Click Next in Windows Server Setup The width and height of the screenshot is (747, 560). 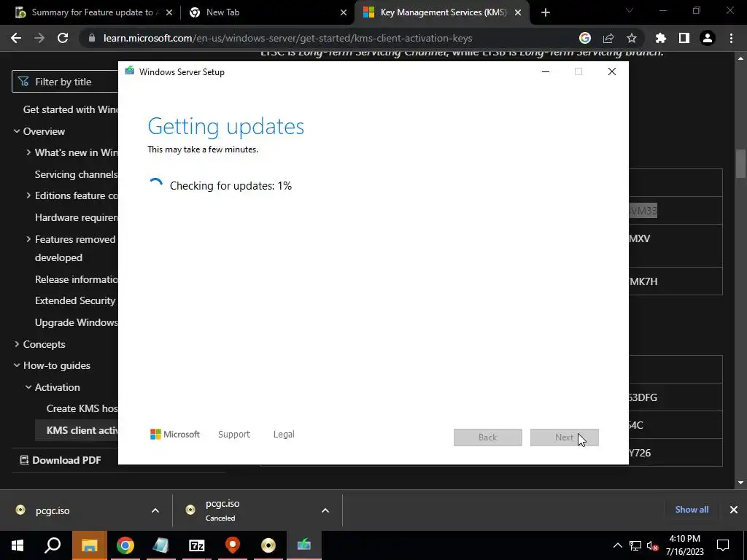[x=564, y=437]
